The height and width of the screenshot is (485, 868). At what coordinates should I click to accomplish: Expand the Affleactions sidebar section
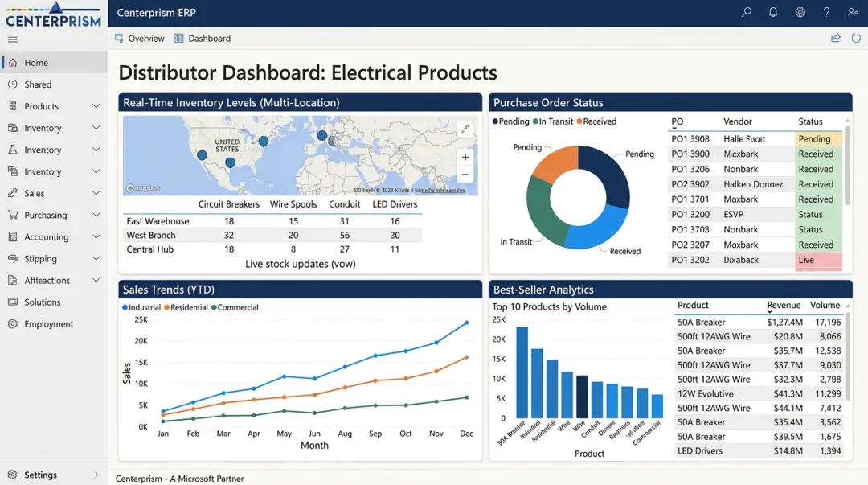click(x=96, y=280)
